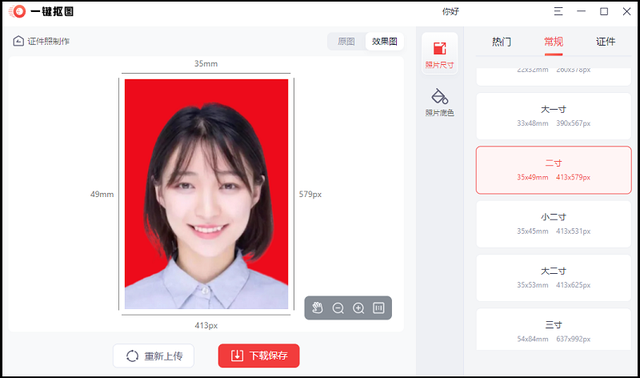Image resolution: width=640 pixels, height=378 pixels.
Task: Open the 照片尺寸 photo size panel
Action: click(x=440, y=54)
